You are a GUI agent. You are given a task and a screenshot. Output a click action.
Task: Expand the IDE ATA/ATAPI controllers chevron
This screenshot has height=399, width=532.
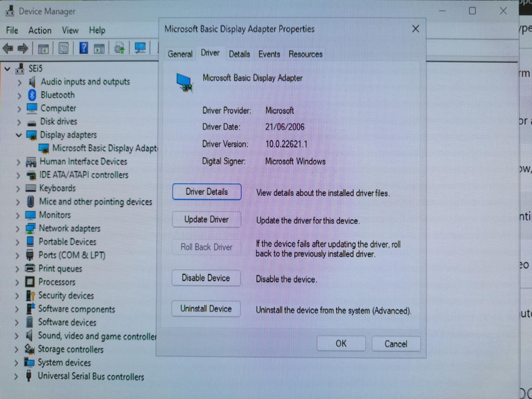pos(18,176)
